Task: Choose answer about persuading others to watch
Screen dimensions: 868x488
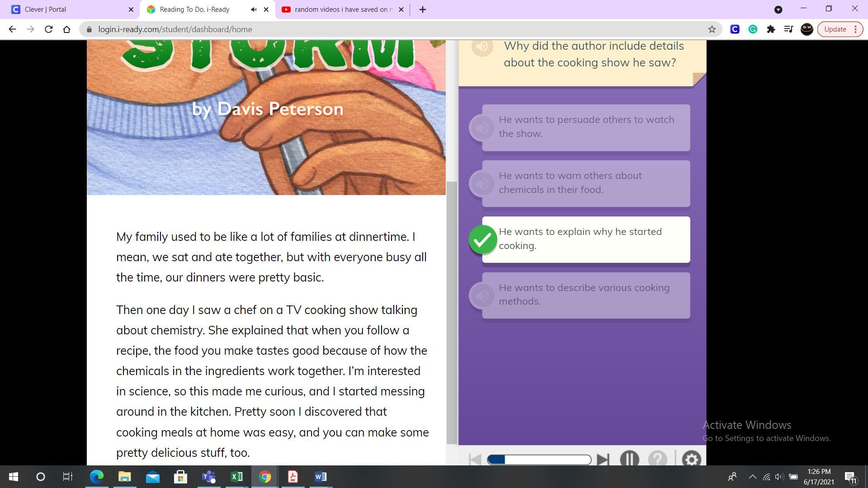Action: click(586, 127)
